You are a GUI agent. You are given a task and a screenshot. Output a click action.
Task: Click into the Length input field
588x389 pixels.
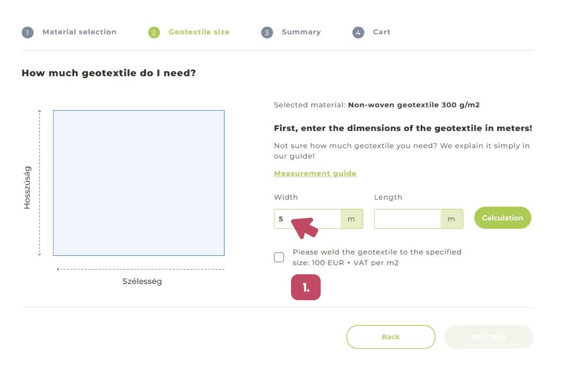(x=408, y=219)
